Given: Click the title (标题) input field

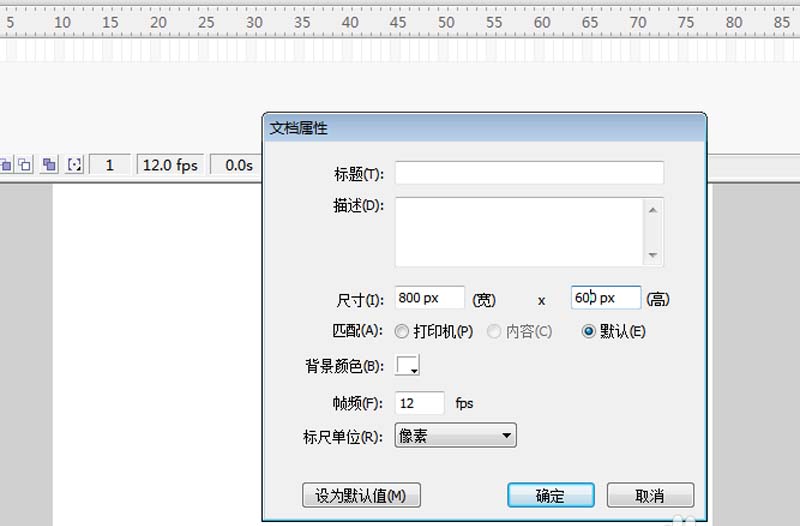Looking at the screenshot, I should click(529, 172).
